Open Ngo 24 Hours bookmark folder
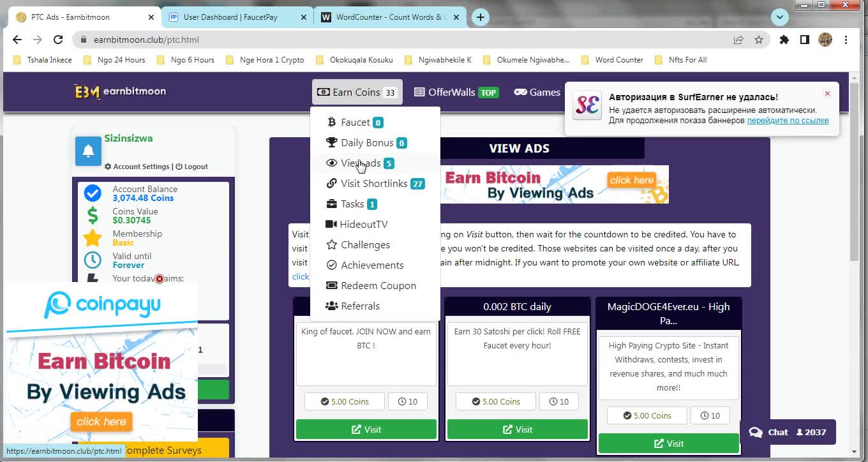 tap(114, 60)
